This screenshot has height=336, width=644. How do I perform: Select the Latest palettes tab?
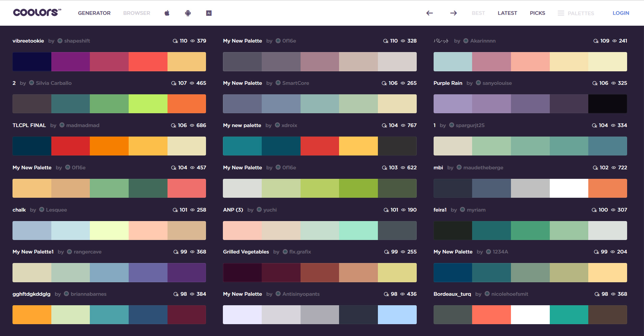click(x=507, y=13)
